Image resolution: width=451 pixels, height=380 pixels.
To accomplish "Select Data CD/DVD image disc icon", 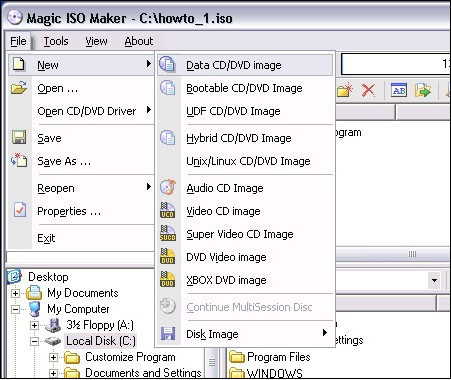I will [167, 65].
